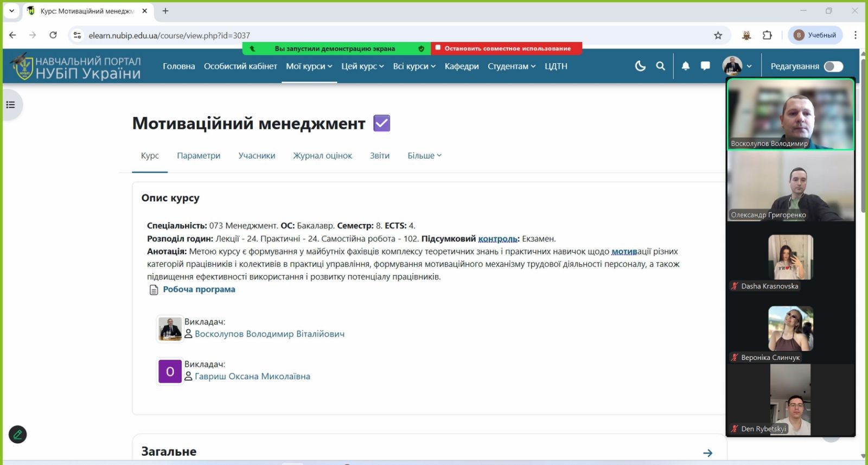868x465 pixels.
Task: Open the Робоча програма link
Action: tap(199, 289)
